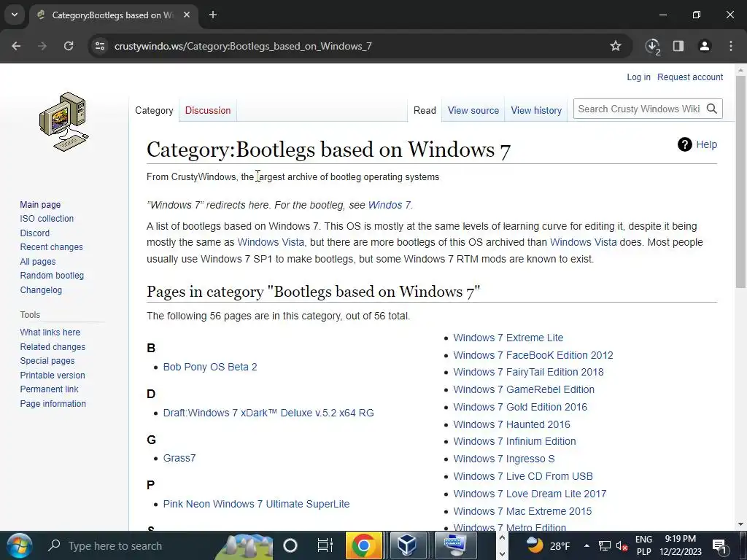The height and width of the screenshot is (560, 747).
Task: Open the Changelog sidebar link
Action: tap(41, 290)
